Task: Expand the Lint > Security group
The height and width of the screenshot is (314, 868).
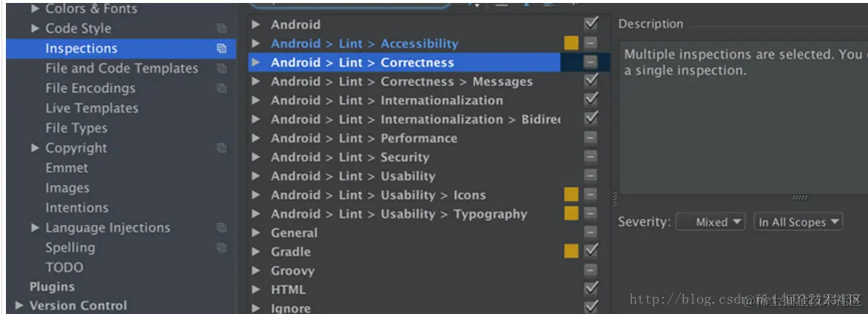Action: pyautogui.click(x=255, y=157)
